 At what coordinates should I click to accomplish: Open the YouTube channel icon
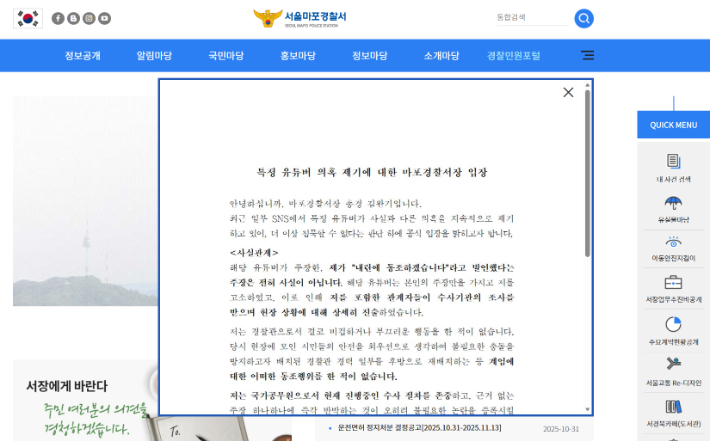(x=105, y=18)
